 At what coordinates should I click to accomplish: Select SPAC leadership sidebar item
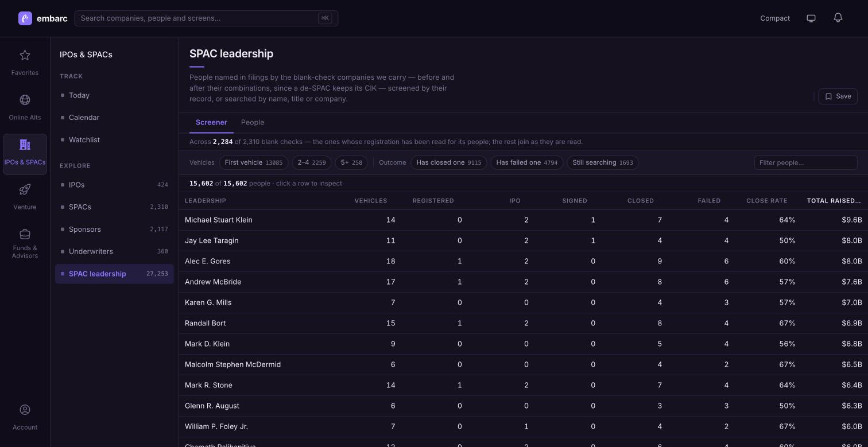114,274
